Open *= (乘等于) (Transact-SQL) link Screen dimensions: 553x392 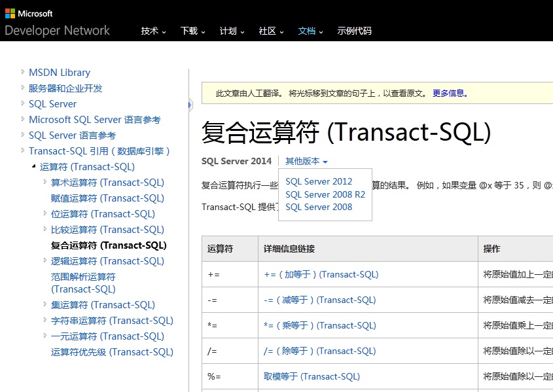(x=319, y=325)
